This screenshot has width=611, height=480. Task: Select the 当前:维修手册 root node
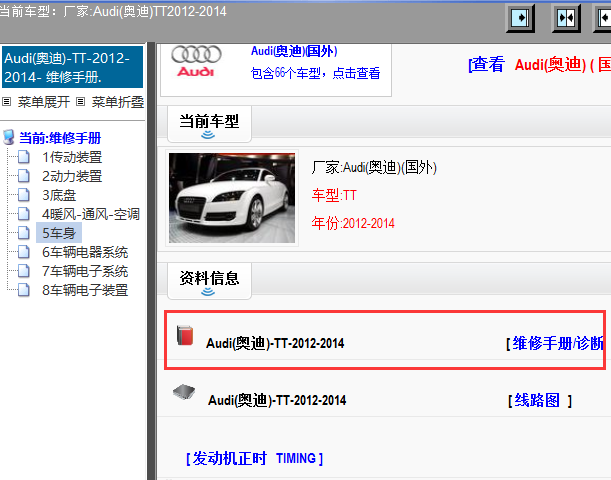coord(60,138)
